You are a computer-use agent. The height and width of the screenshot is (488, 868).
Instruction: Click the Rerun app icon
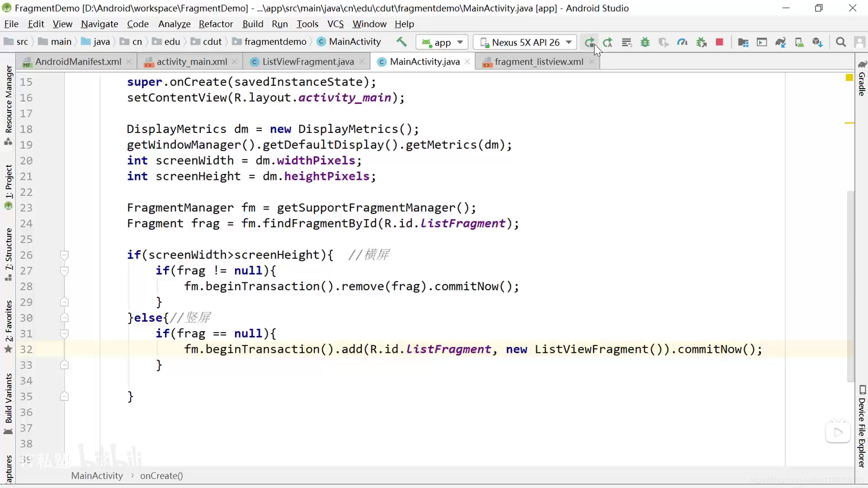[589, 42]
